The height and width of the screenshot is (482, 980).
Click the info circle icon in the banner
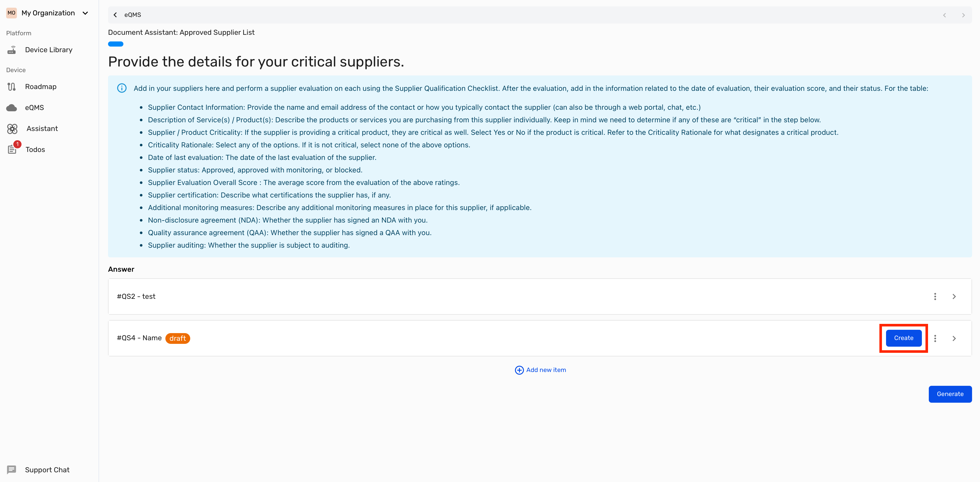tap(122, 88)
